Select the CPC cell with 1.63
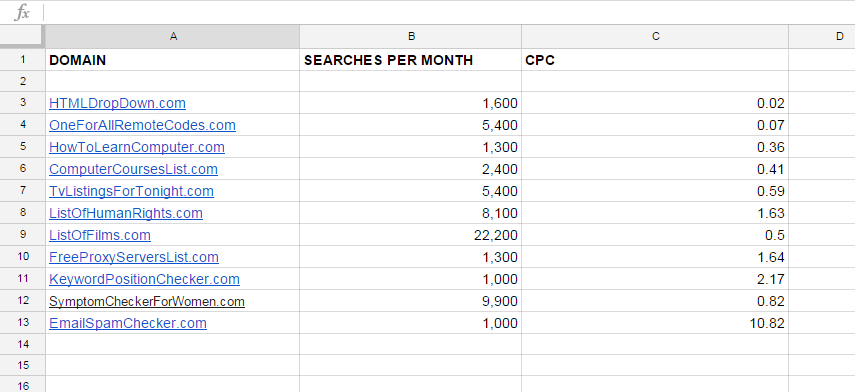The width and height of the screenshot is (855, 392). [655, 213]
